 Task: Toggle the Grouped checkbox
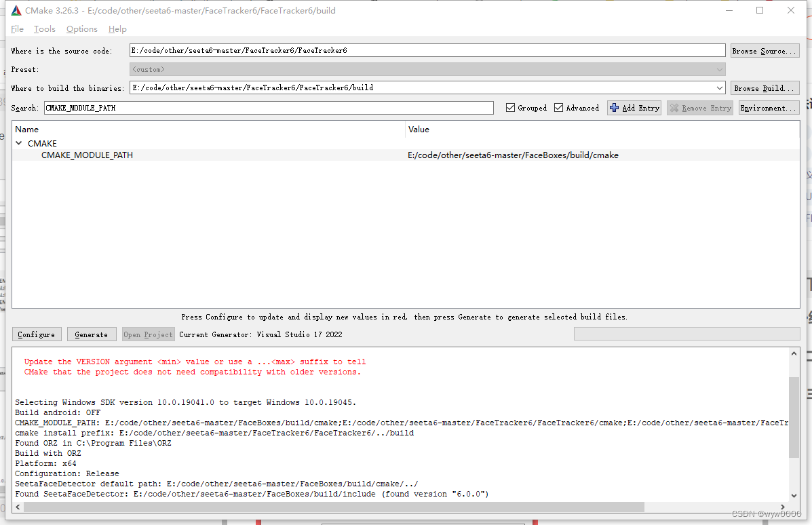point(511,108)
